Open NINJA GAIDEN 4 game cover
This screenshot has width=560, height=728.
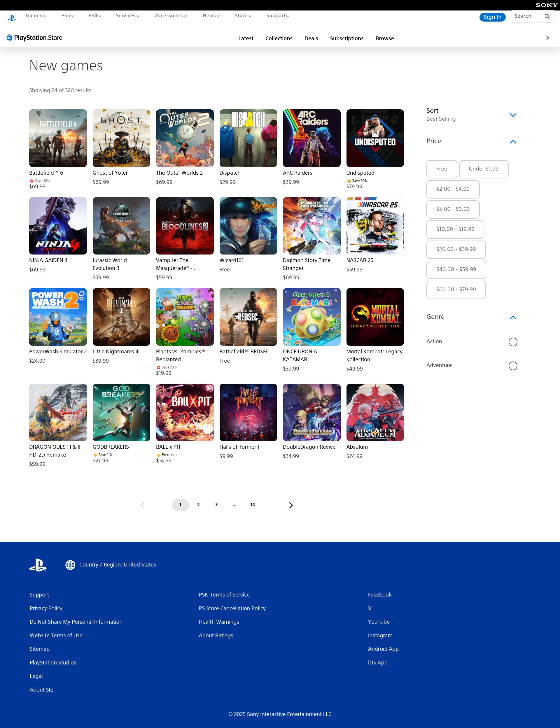click(58, 226)
